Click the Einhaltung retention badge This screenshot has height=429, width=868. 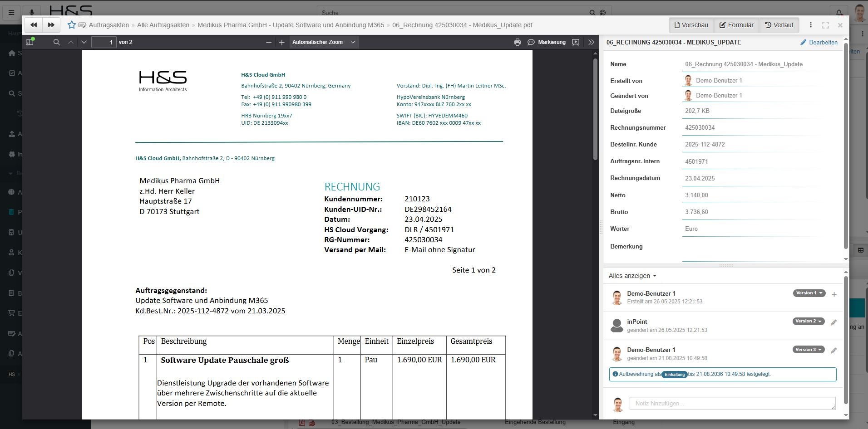(x=675, y=375)
